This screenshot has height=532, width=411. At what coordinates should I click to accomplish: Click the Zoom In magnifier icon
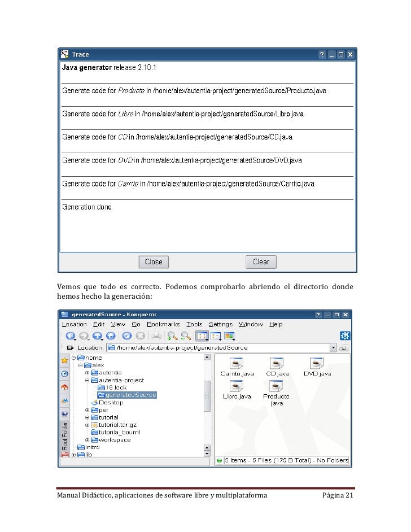172,336
